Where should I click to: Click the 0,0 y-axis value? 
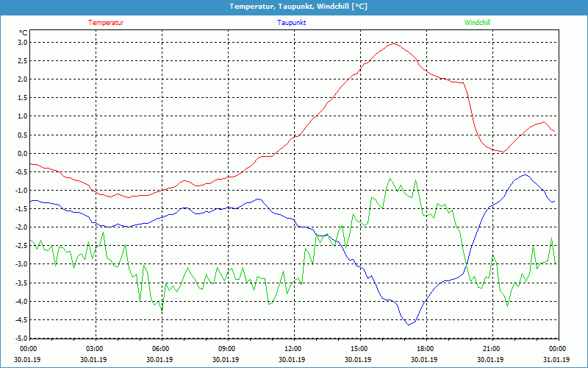click(x=23, y=153)
